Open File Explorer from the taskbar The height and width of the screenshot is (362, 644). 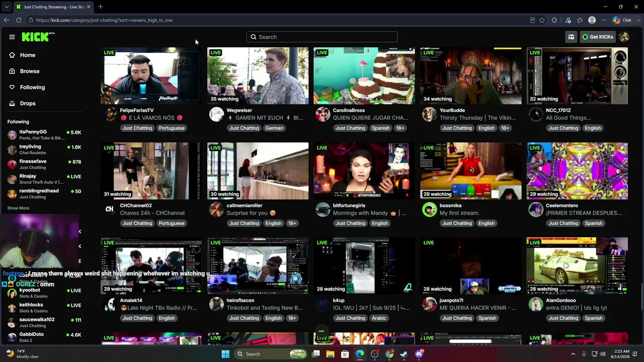click(x=330, y=354)
